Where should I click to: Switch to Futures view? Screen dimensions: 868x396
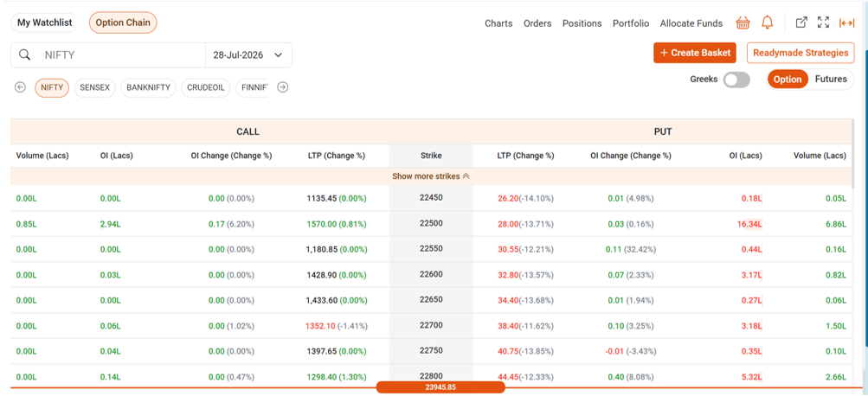pos(831,79)
